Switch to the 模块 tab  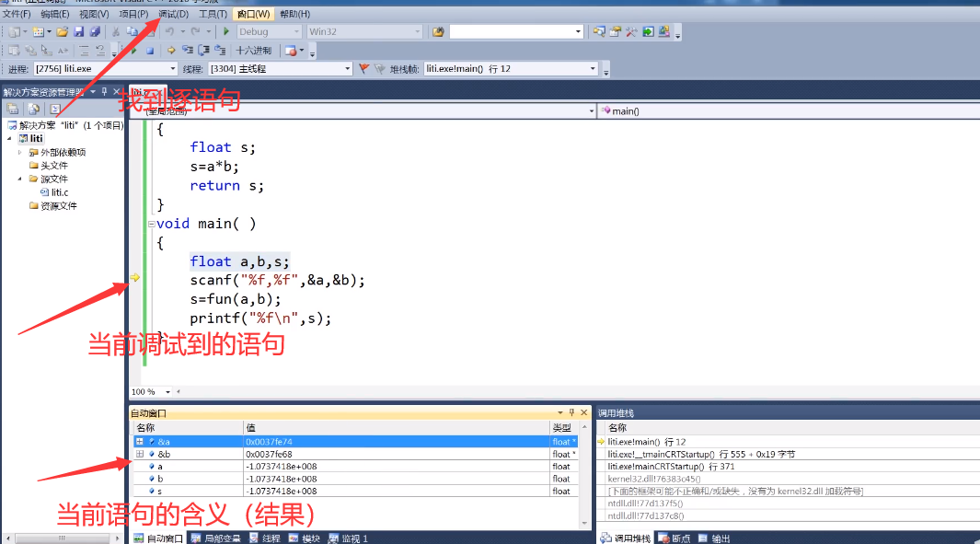[x=305, y=538]
